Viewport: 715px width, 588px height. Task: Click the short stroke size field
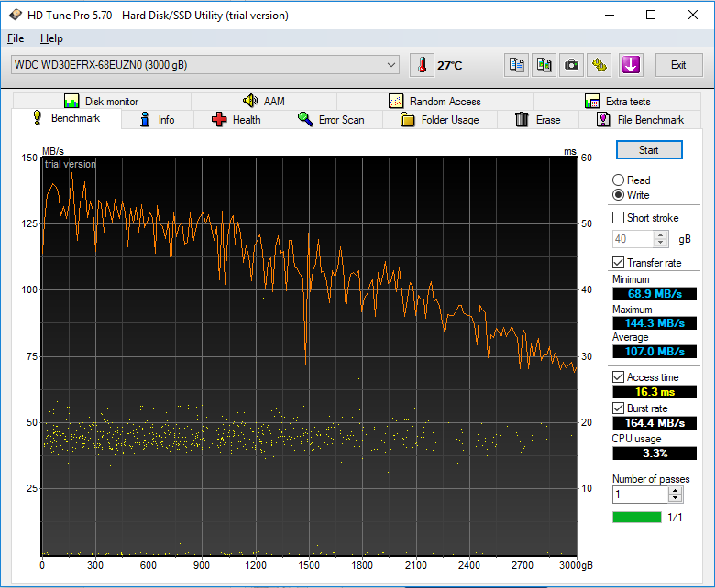coord(632,239)
